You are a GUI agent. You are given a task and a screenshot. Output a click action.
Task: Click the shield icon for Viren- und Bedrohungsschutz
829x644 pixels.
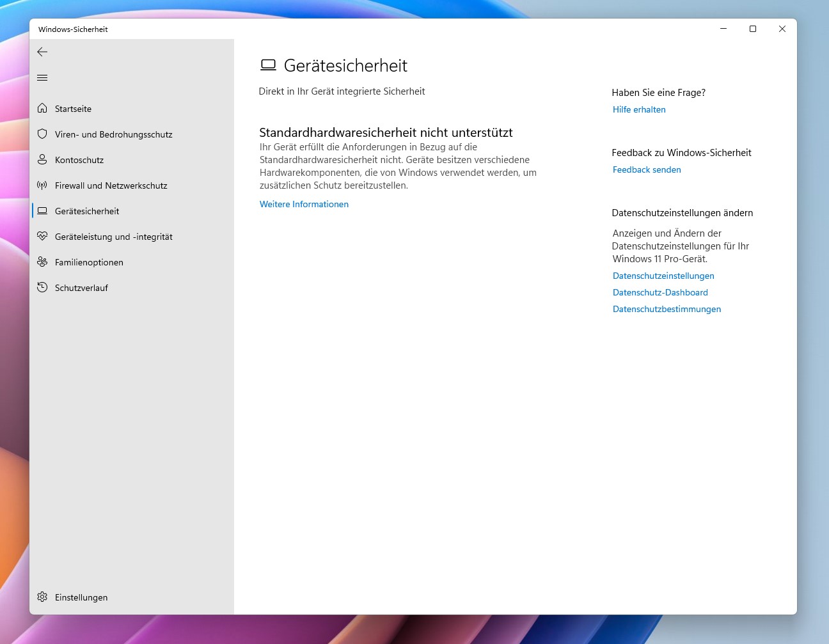(42, 134)
